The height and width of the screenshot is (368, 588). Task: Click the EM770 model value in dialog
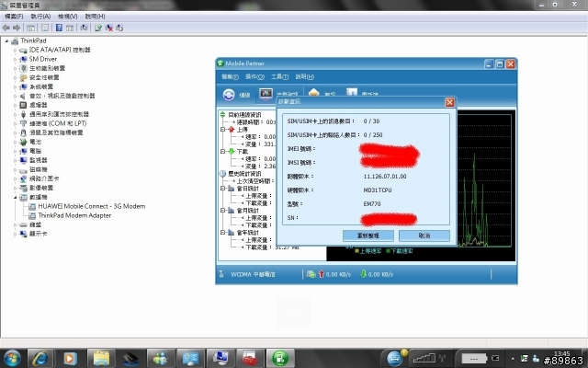tap(372, 204)
